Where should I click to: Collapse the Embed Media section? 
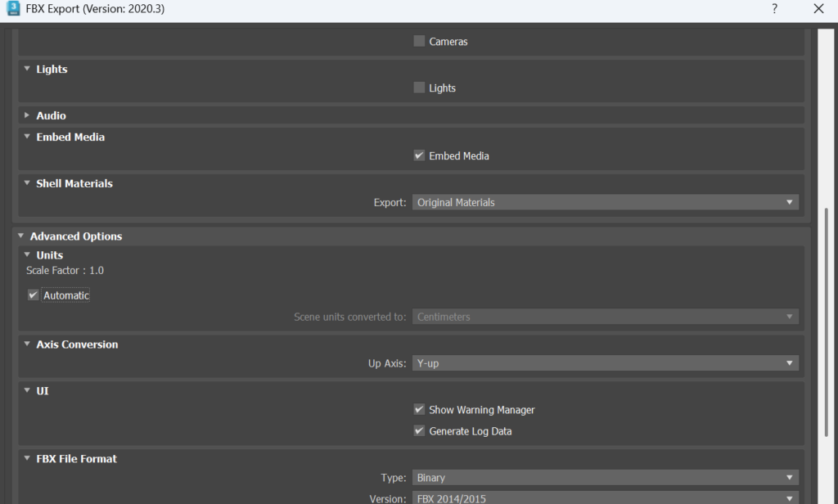coord(27,137)
